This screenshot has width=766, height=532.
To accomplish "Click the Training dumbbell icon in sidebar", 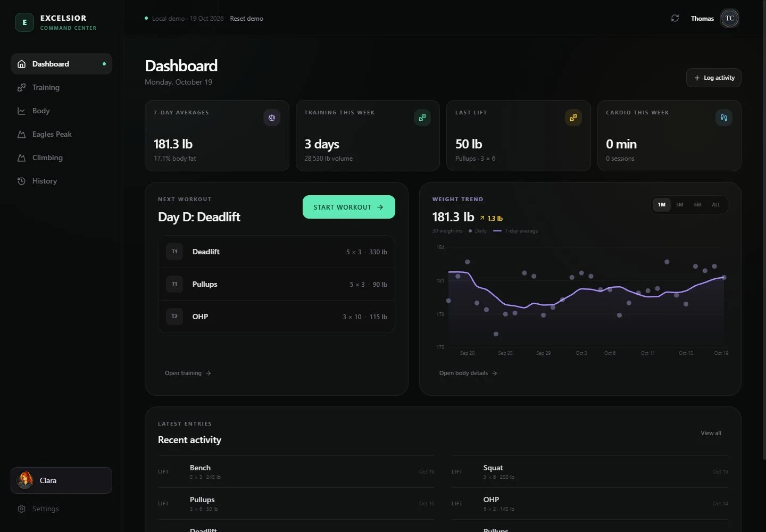I will [21, 87].
